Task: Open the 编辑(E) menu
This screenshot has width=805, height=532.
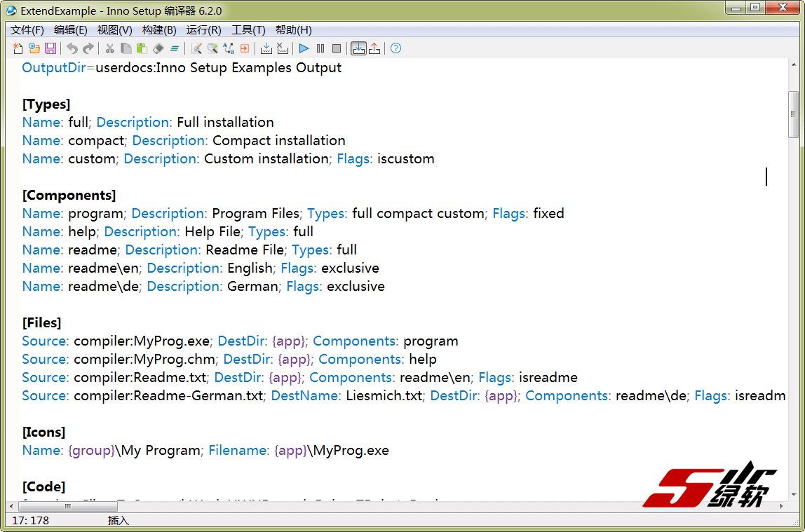Action: click(x=70, y=29)
